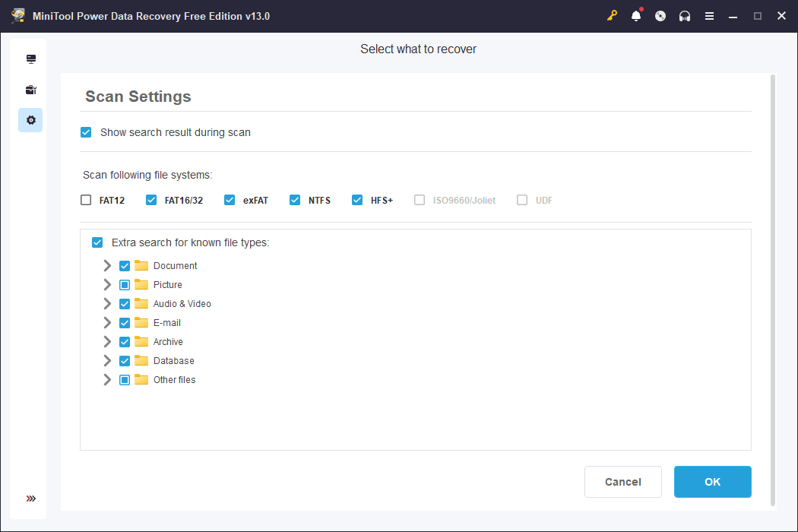The width and height of the screenshot is (798, 532).
Task: Click the ISO9660/Joliet checkbox
Action: click(x=420, y=200)
